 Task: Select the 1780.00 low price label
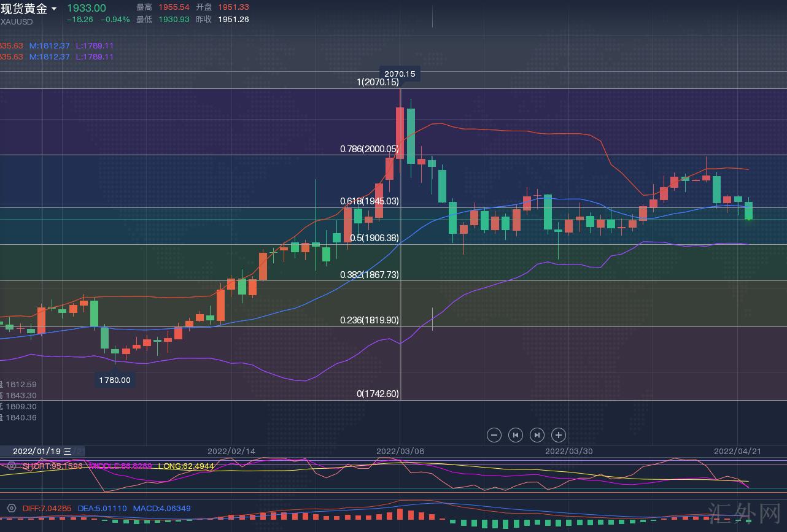pyautogui.click(x=115, y=380)
